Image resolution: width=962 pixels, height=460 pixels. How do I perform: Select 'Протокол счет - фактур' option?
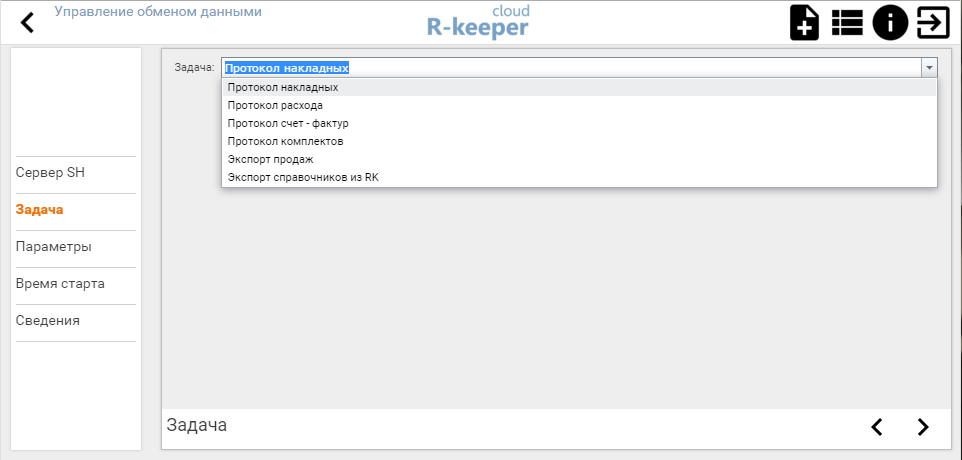[x=288, y=123]
